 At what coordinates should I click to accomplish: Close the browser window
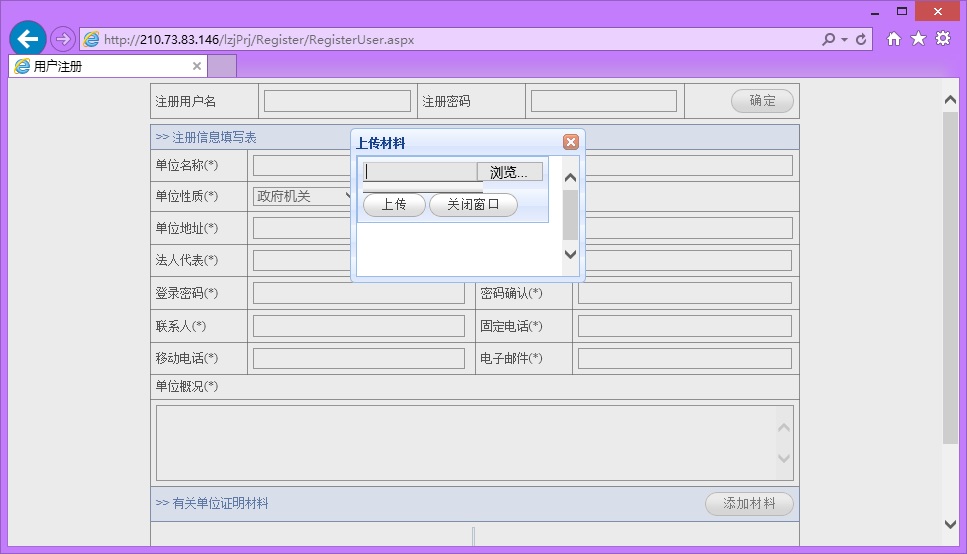[937, 11]
